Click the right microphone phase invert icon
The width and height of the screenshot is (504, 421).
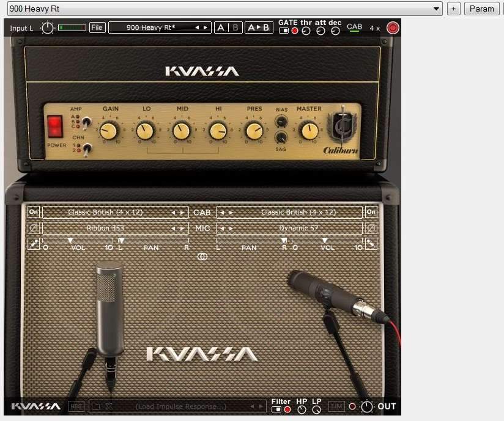point(371,228)
